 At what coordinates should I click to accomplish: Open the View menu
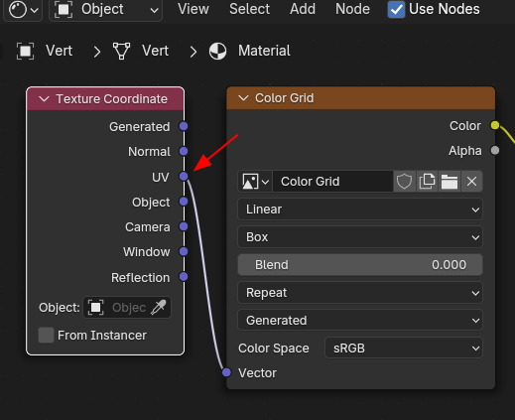193,9
